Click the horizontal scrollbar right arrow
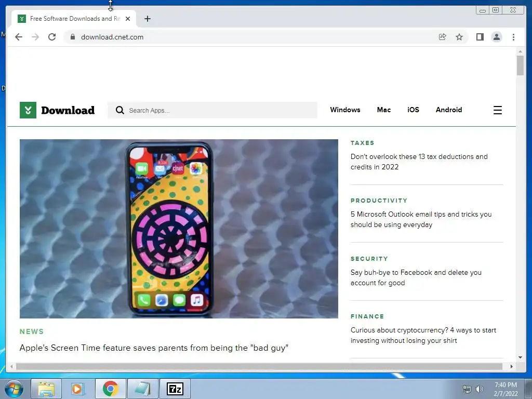Image resolution: width=532 pixels, height=399 pixels. [512, 366]
